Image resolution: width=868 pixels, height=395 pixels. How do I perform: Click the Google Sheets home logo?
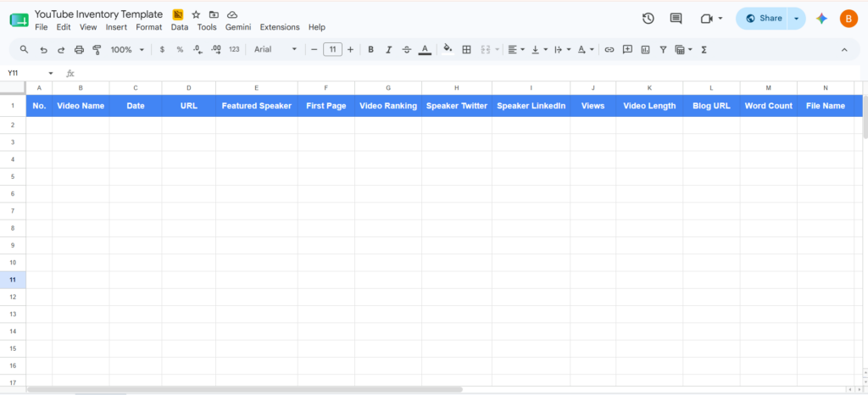(19, 19)
